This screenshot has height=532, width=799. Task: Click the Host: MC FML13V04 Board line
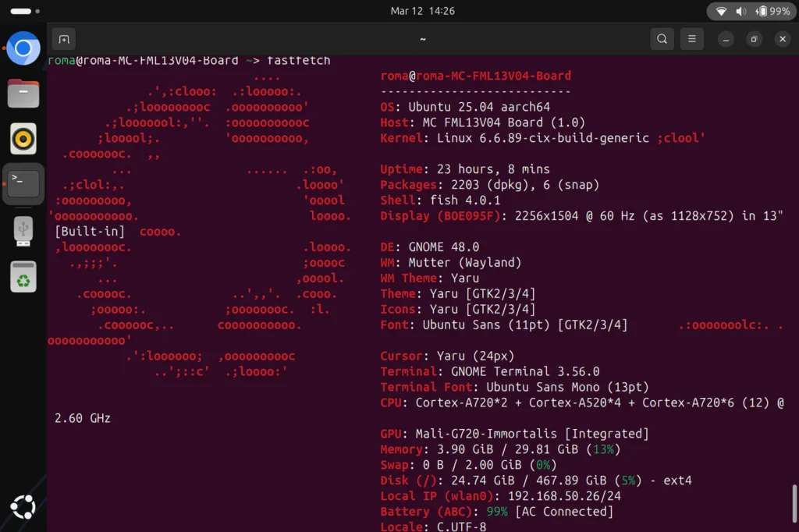point(482,122)
